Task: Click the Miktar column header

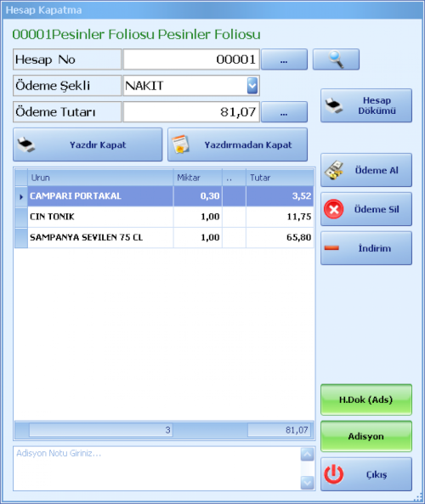Action: point(198,178)
